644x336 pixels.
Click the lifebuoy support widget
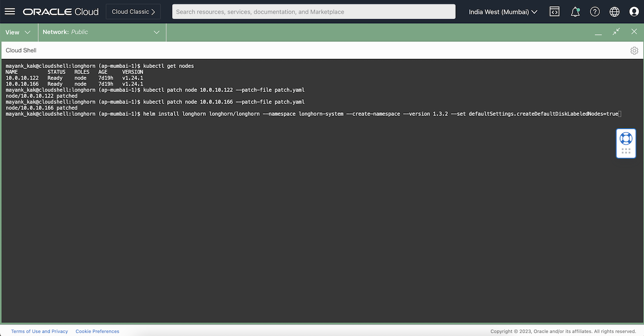pos(626,138)
